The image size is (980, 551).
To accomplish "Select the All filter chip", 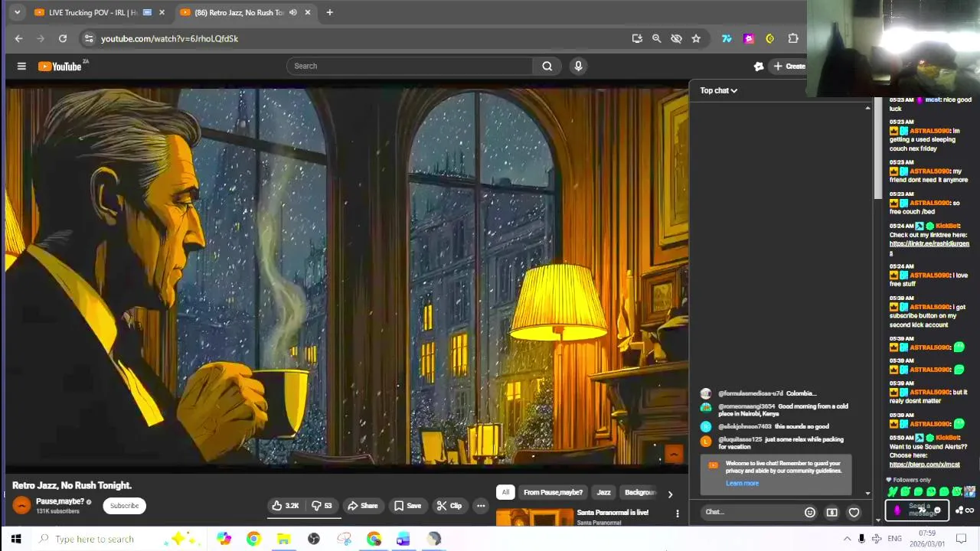I will click(x=505, y=492).
